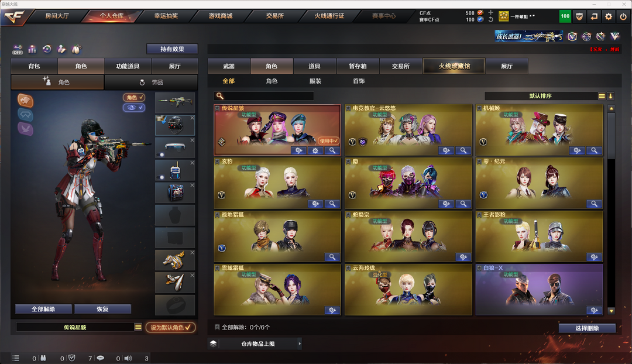Open the settings gear in top bar
This screenshot has width=632, height=364.
click(x=608, y=16)
